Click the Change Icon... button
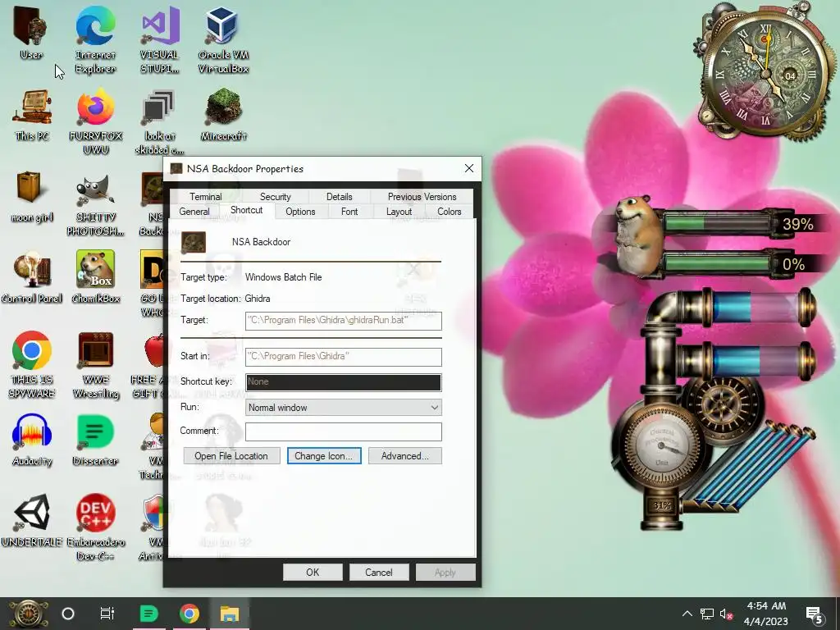This screenshot has width=840, height=630. 324,456
